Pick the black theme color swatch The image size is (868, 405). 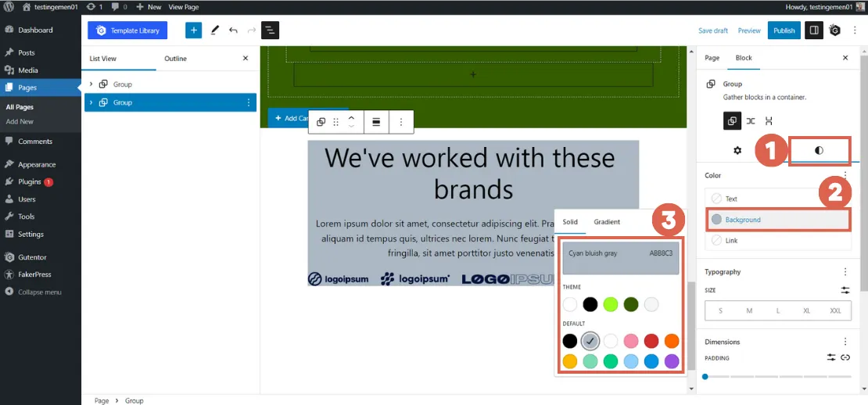(x=590, y=304)
